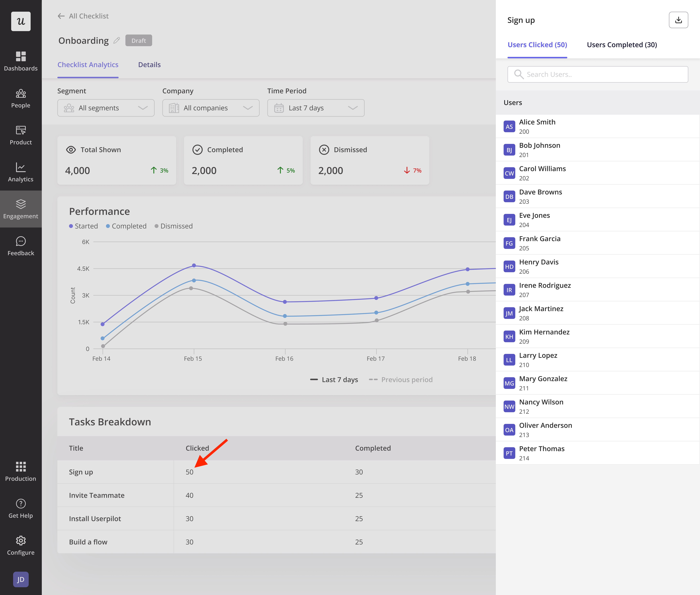Click the Build a flow task title
This screenshot has width=700, height=595.
(88, 542)
